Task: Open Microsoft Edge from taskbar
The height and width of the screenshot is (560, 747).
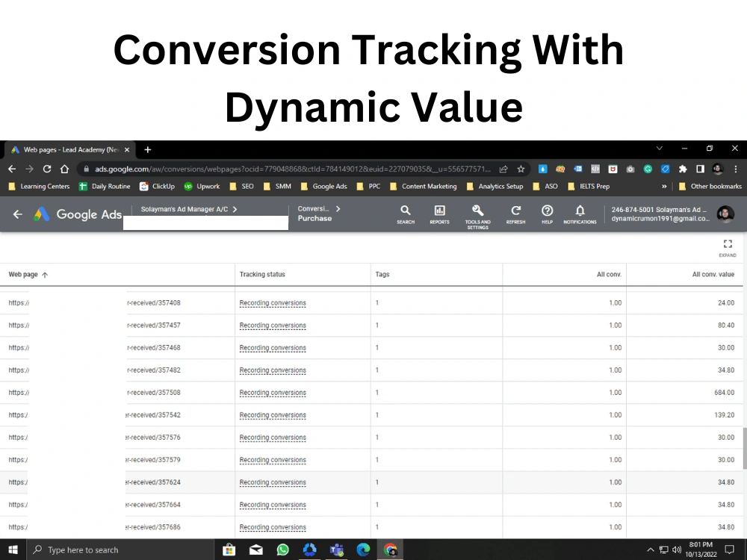Action: point(364,550)
